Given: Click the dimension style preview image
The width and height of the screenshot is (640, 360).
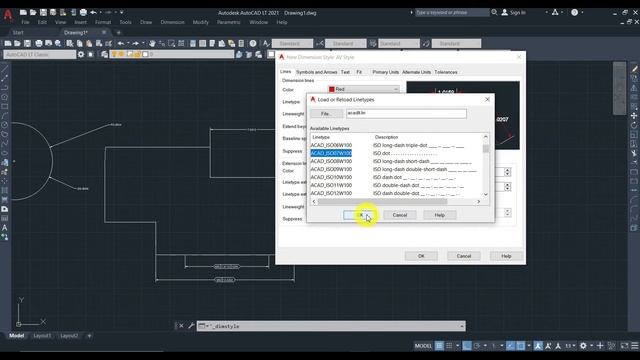Looking at the screenshot, I should [463, 115].
